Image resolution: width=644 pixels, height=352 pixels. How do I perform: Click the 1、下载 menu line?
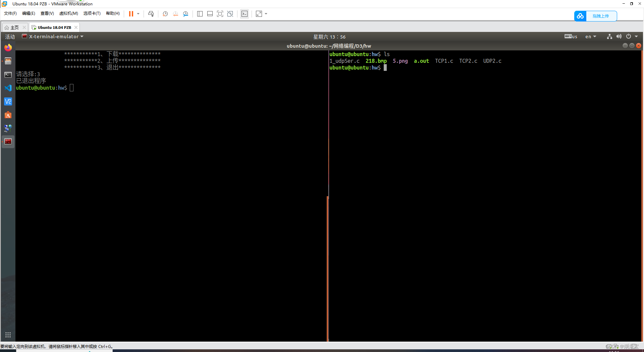(112, 54)
